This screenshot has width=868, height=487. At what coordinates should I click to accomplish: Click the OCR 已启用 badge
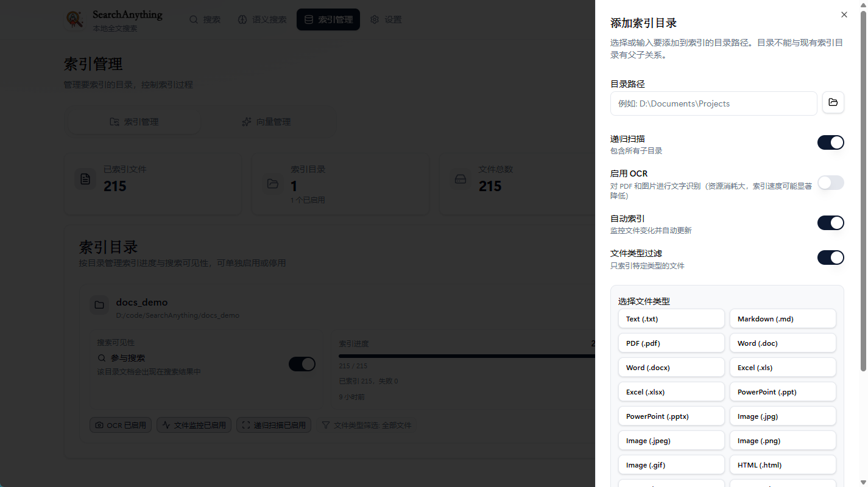coord(121,425)
